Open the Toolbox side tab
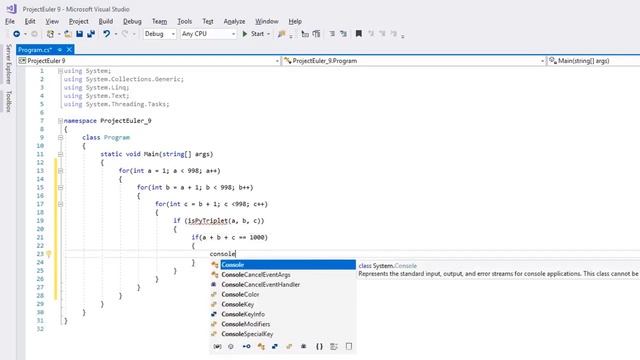This screenshot has width=640, height=360. [x=8, y=102]
